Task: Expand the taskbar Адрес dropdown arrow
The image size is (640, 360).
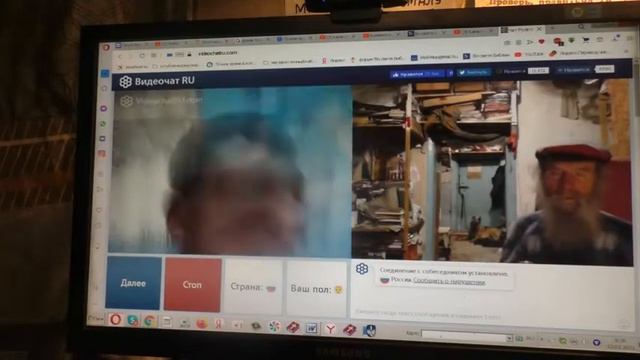Action: tap(509, 338)
